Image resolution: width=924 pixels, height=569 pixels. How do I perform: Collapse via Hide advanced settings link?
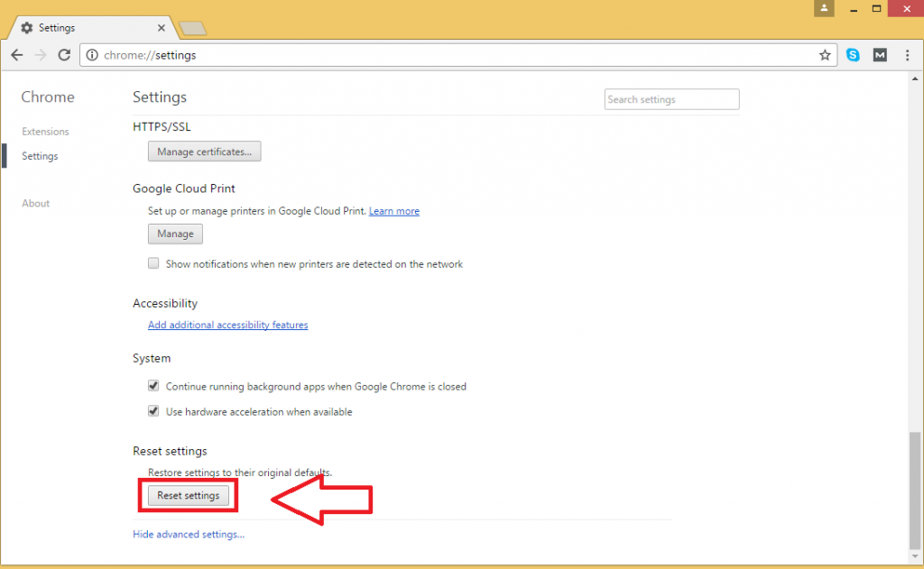189,534
